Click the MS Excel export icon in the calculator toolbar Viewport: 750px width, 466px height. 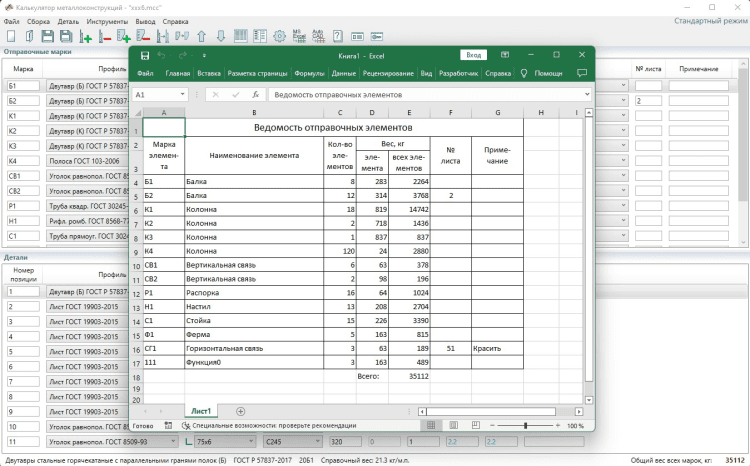(298, 36)
